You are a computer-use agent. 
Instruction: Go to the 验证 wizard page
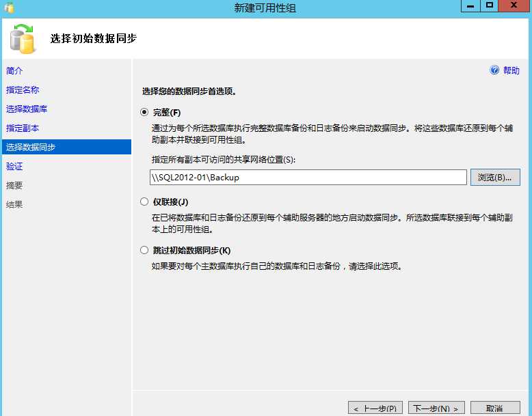(x=14, y=166)
